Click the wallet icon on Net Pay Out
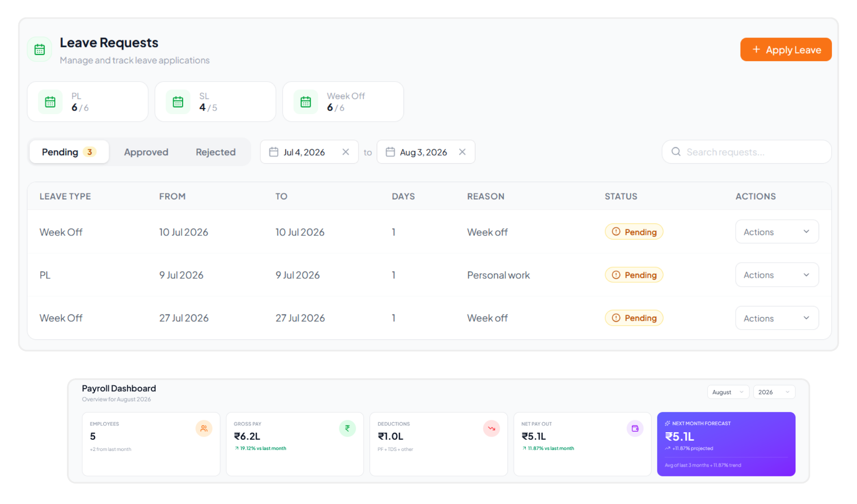The height and width of the screenshot is (504, 857). (635, 429)
